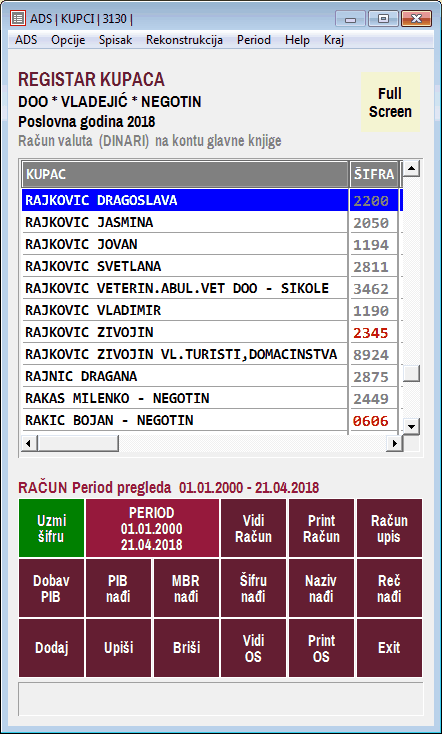Click the KUPAC column header
The width and height of the screenshot is (442, 734).
[x=185, y=175]
